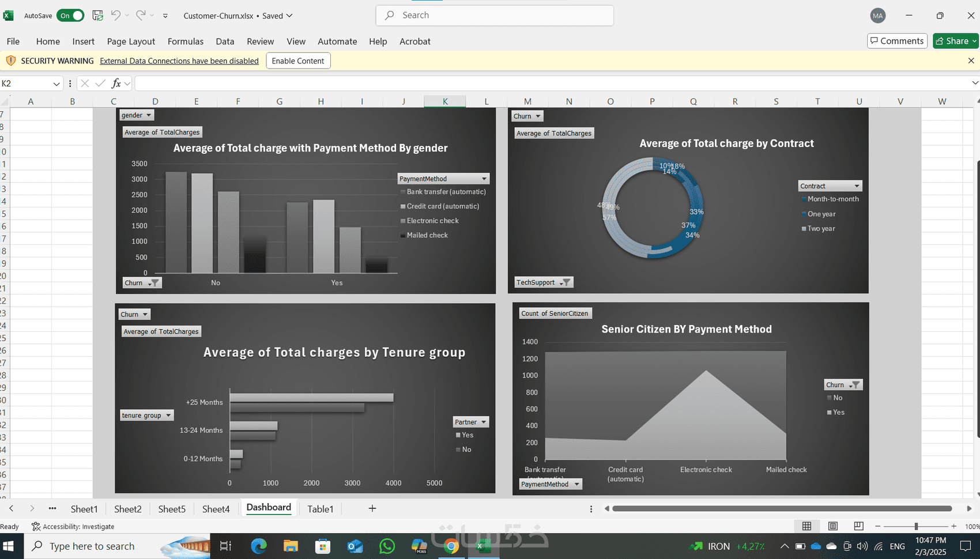980x559 pixels.
Task: Select the Formulas tab
Action: coord(186,41)
